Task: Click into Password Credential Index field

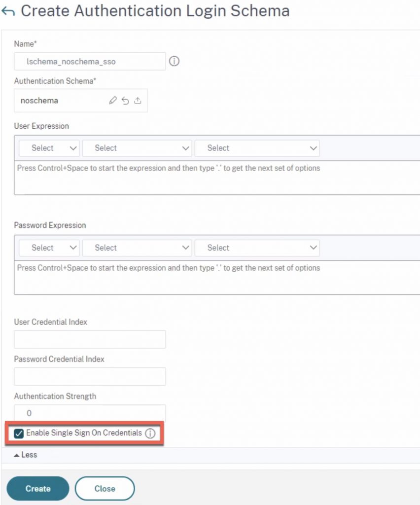Action: (x=90, y=376)
